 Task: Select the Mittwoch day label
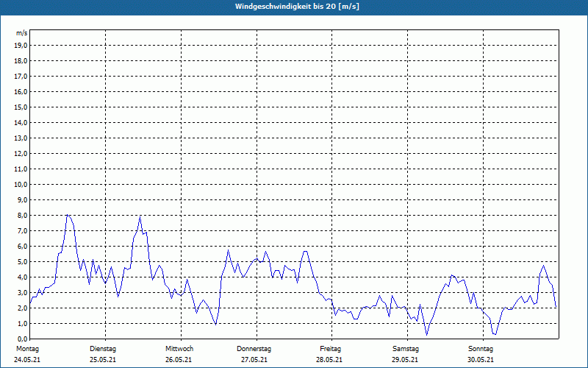click(x=179, y=348)
